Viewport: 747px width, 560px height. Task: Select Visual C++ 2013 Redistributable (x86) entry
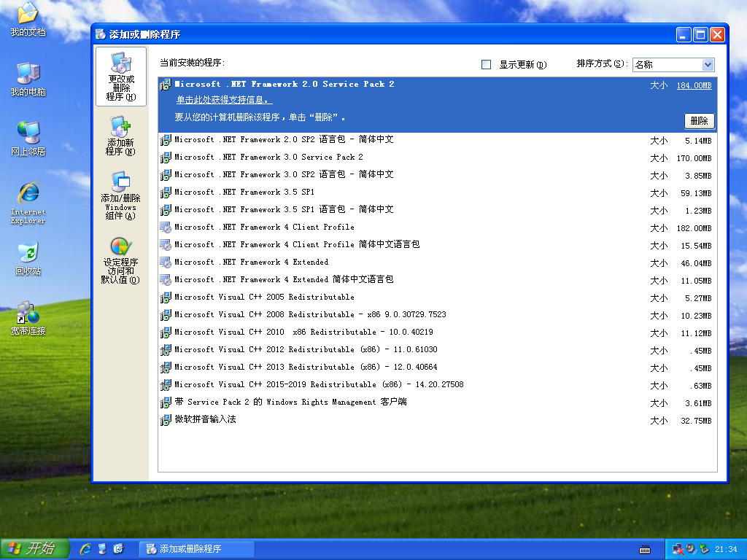tap(438, 367)
